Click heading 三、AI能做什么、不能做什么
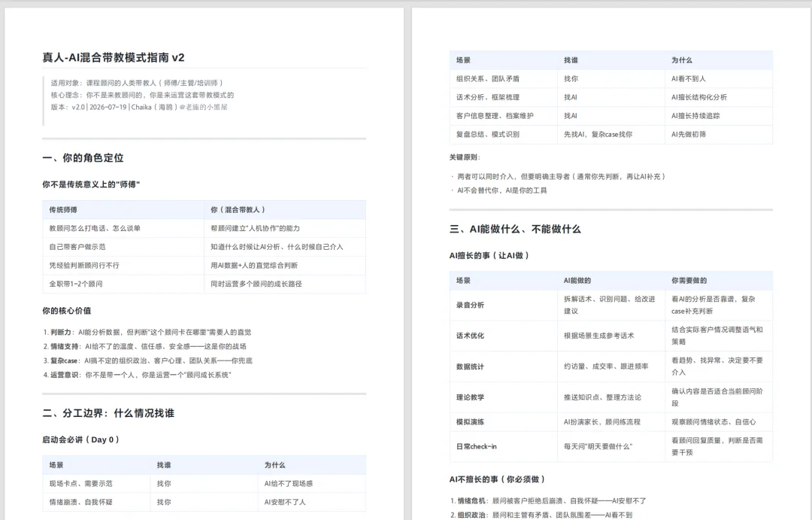This screenshot has height=520, width=812. (515, 230)
